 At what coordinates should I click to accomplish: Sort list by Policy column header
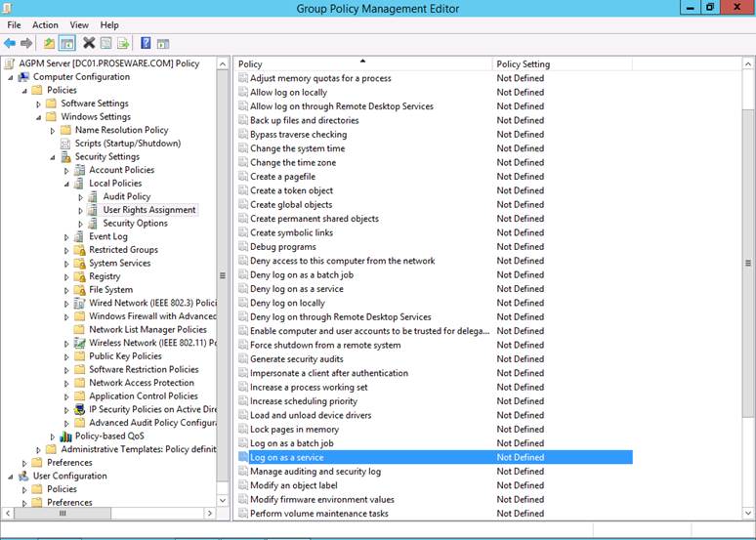point(361,64)
